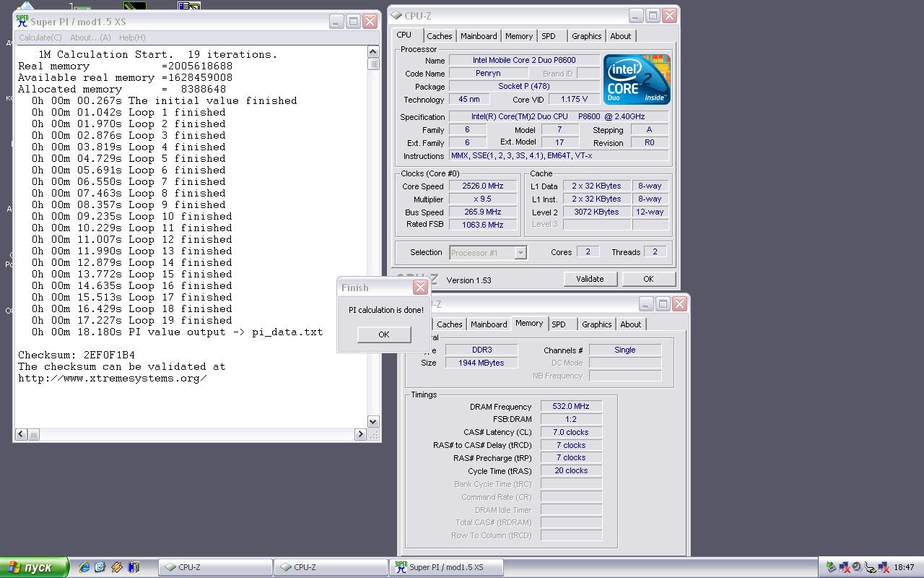The width and height of the screenshot is (924, 578).
Task: Switch to Mainboard tab in top CPU-Z
Action: click(x=479, y=36)
